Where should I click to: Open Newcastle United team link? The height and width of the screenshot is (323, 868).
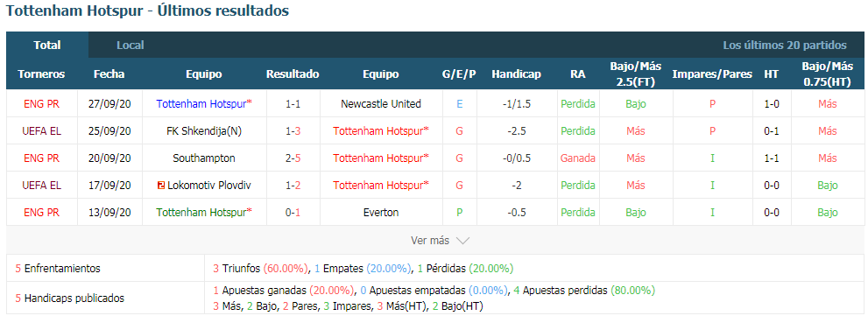click(381, 104)
